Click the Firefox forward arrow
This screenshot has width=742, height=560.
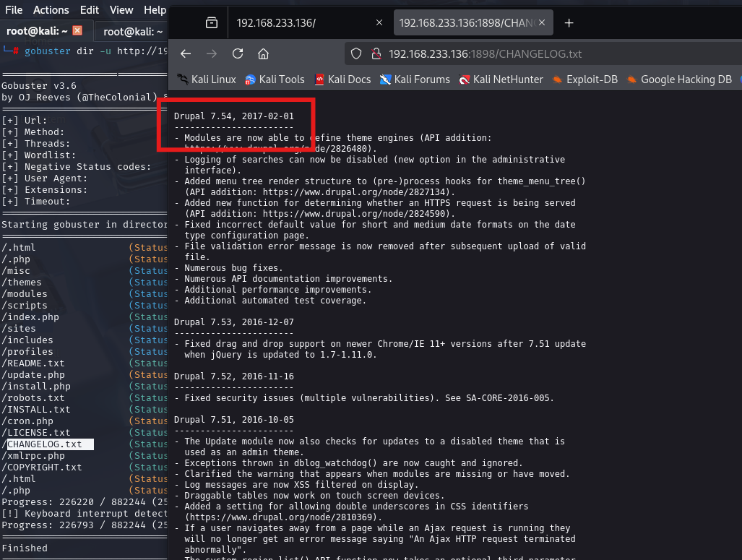(212, 54)
